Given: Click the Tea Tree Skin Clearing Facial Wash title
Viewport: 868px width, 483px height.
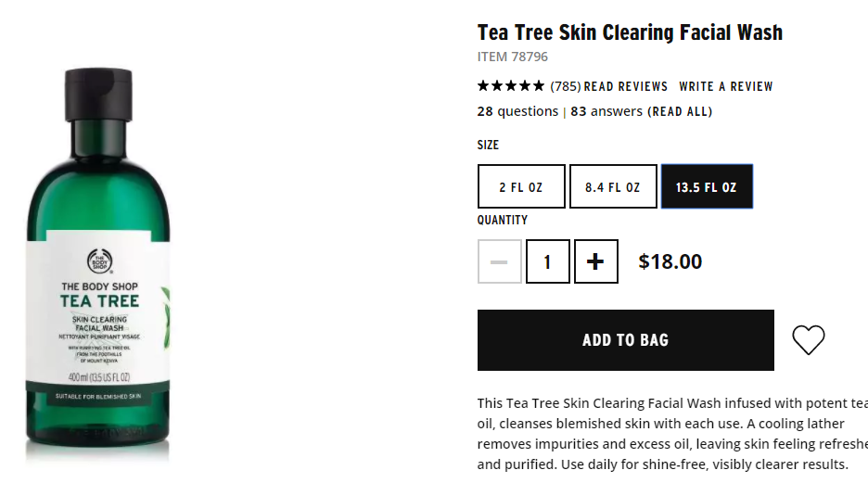Looking at the screenshot, I should click(630, 32).
